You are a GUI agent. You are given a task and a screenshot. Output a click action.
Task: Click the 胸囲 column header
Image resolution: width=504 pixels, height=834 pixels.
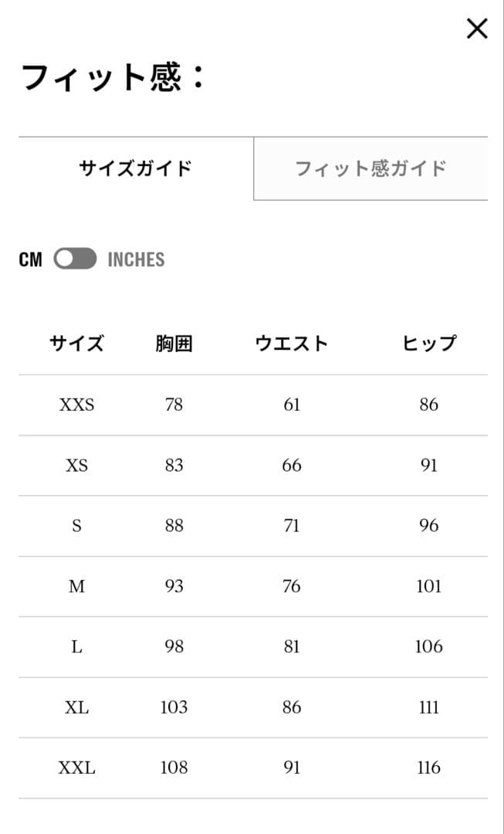point(174,344)
